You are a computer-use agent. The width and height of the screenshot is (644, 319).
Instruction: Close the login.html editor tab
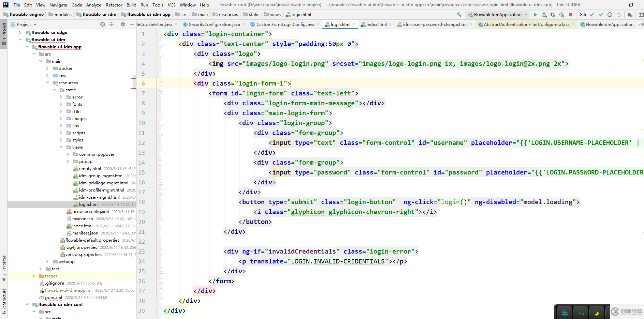click(354, 24)
